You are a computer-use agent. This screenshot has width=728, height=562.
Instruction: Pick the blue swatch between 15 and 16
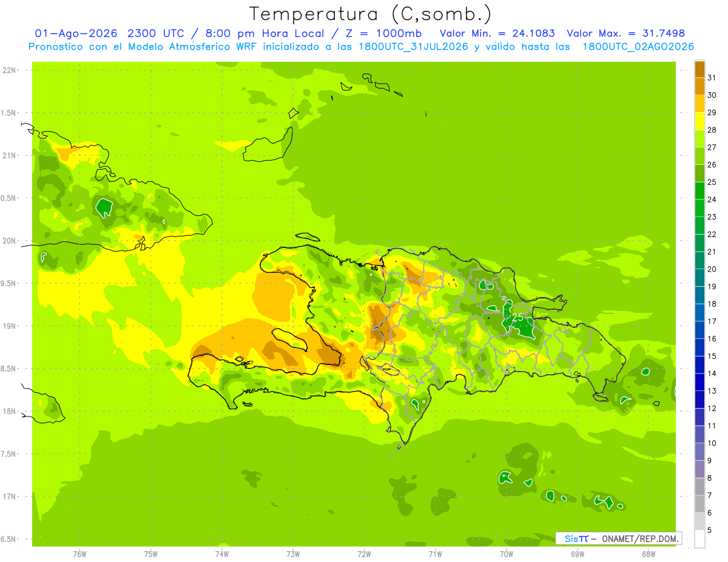click(699, 347)
